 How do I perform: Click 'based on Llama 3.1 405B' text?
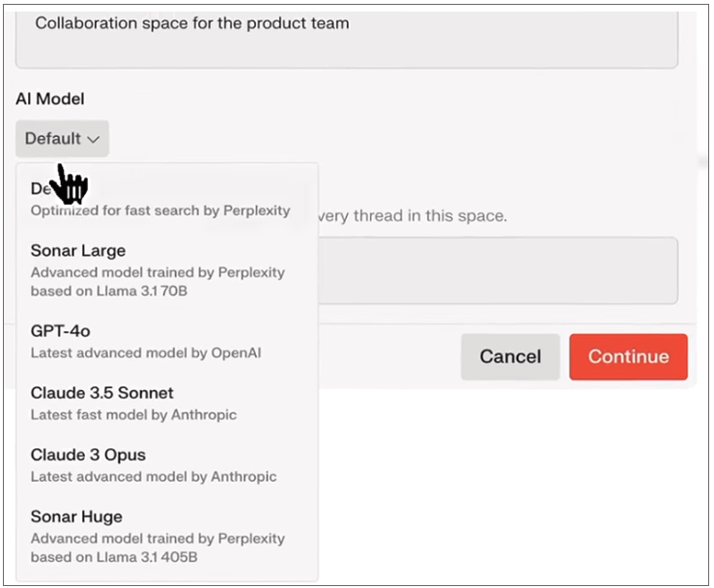tap(114, 557)
